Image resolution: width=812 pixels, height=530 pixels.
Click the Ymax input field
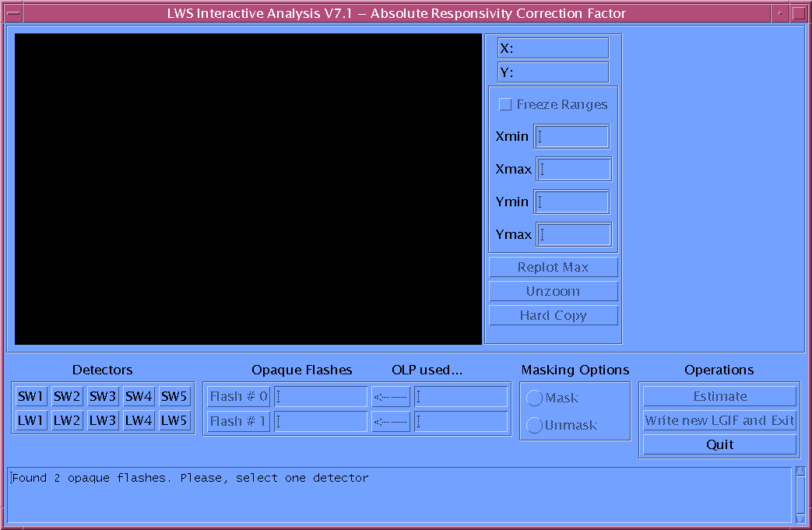point(574,234)
